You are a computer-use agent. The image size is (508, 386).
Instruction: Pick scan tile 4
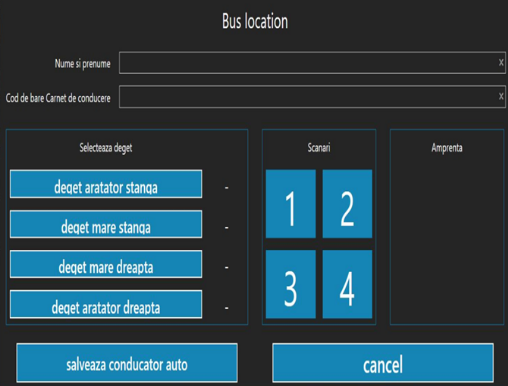(x=347, y=284)
